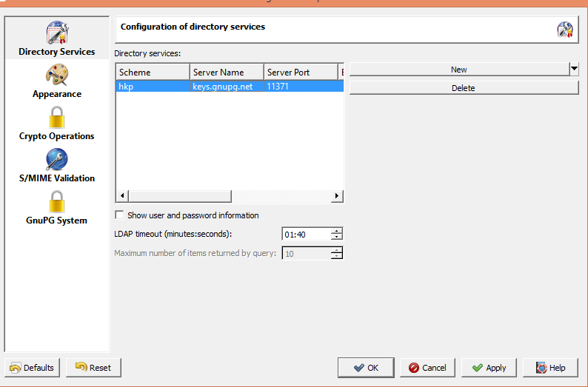Viewport: 588px width, 387px height.
Task: Open the Directory Services settings page icon
Action: tap(57, 33)
